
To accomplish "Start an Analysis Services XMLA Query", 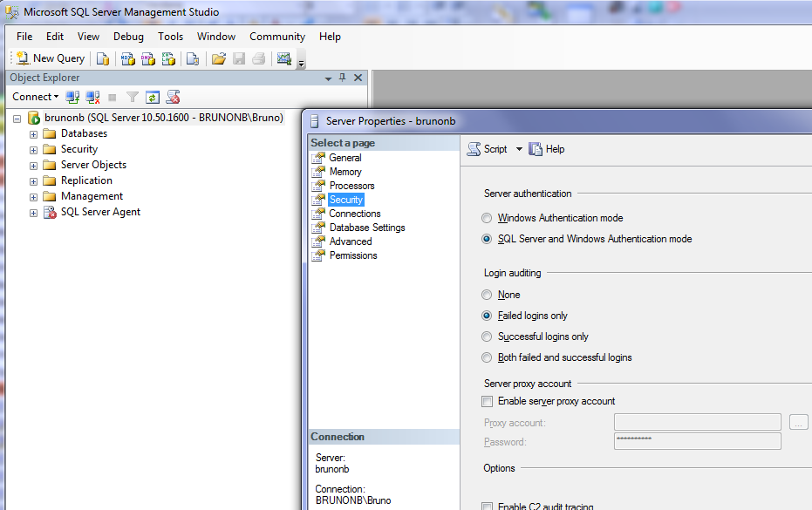I will pyautogui.click(x=168, y=59).
